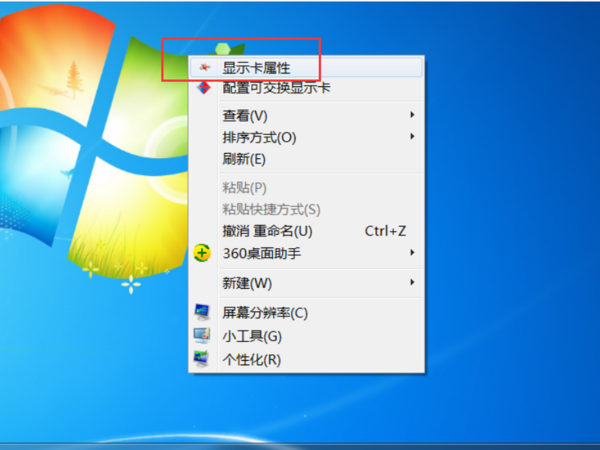Click the 显示卡属性 graphics card icon

point(203,67)
